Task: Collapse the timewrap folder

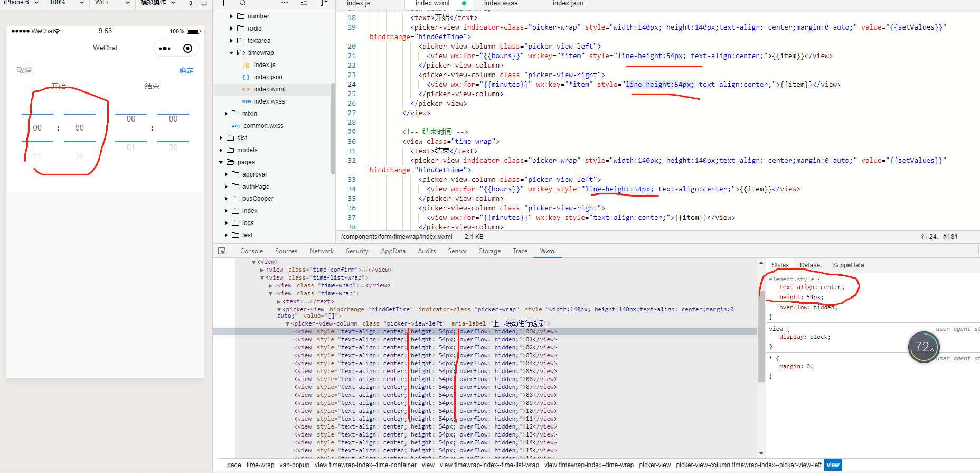Action: [231, 53]
